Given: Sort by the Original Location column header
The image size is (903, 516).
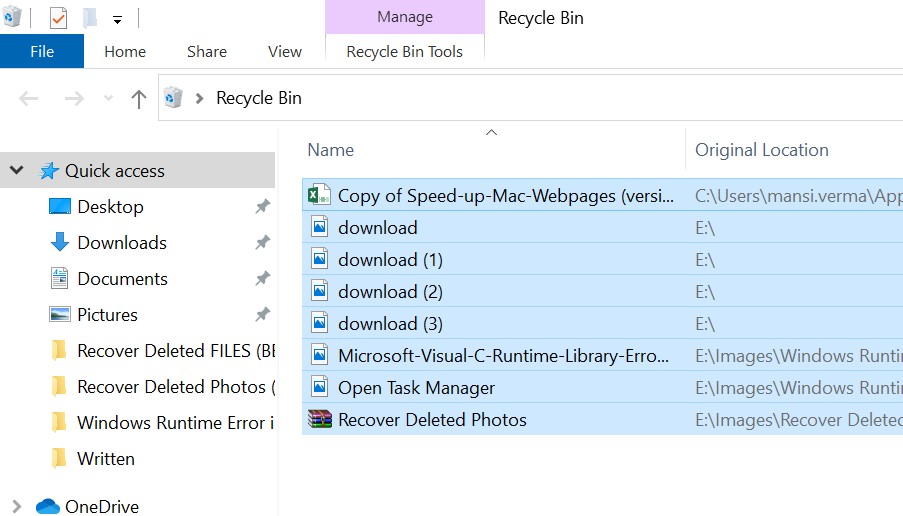Looking at the screenshot, I should pyautogui.click(x=761, y=150).
